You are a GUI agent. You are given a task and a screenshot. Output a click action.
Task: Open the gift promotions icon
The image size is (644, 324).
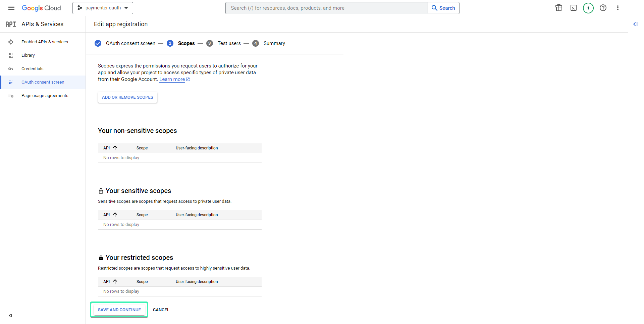558,8
